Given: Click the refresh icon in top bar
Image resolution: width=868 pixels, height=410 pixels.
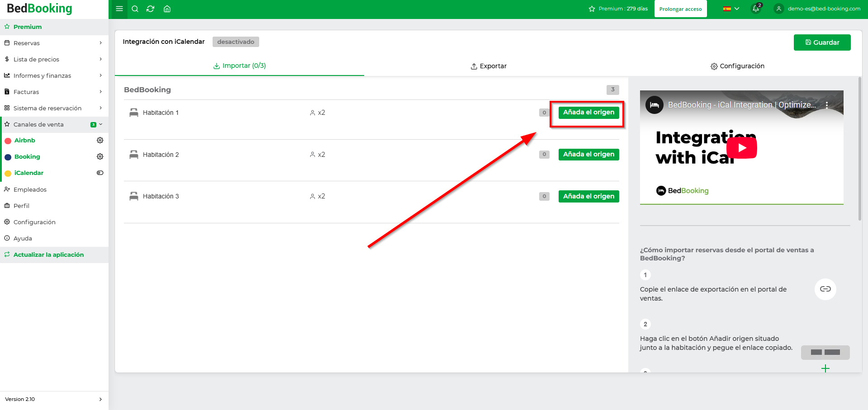Looking at the screenshot, I should [151, 9].
